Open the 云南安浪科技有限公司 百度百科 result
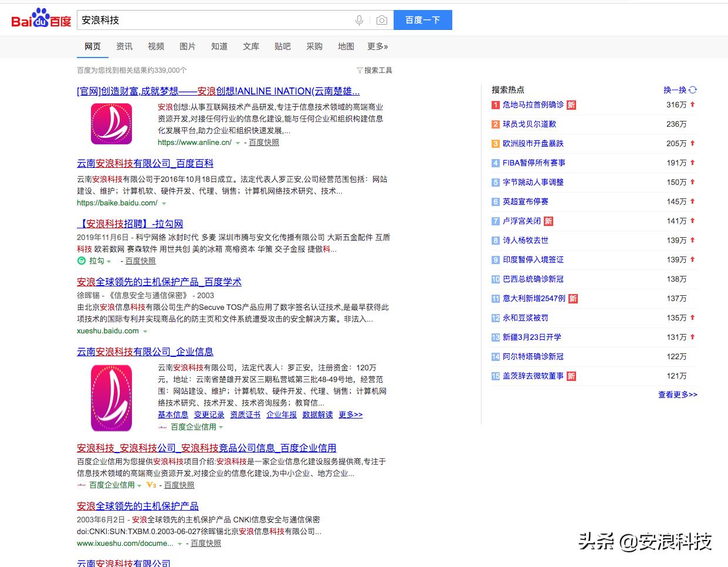The height and width of the screenshot is (567, 728). coord(145,163)
